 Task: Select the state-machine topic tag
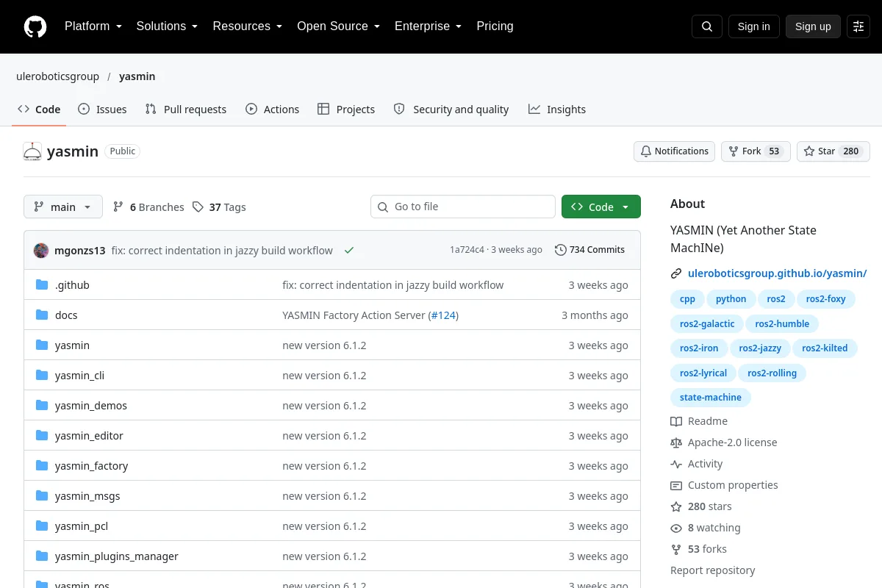[711, 398]
